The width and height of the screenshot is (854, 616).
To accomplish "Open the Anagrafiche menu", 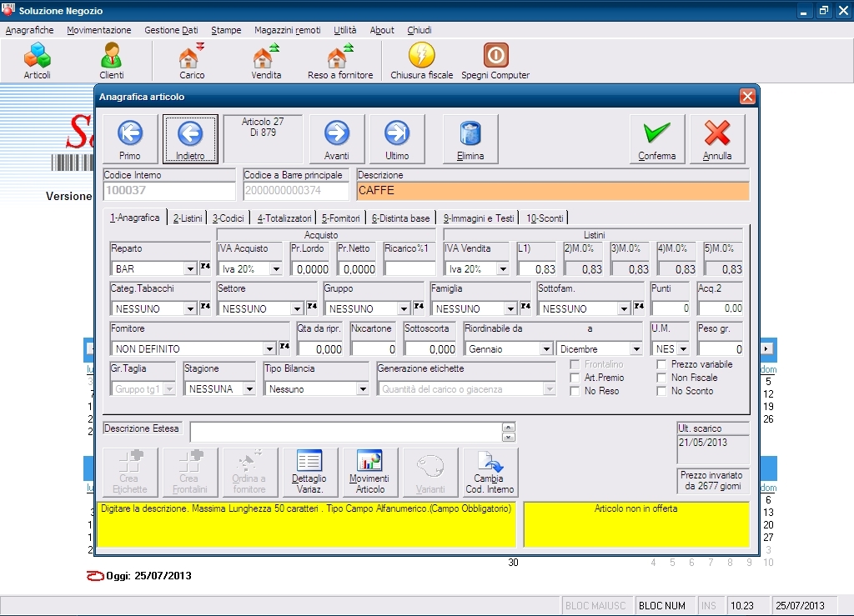I will point(29,30).
